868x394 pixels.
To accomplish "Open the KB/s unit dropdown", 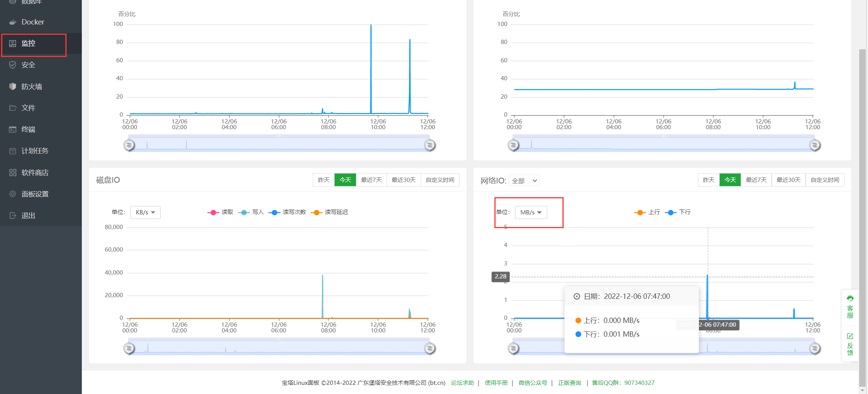I will coord(145,212).
